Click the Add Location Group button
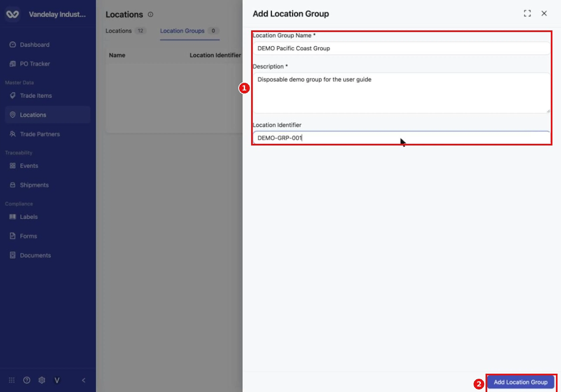The image size is (561, 392). 520,382
